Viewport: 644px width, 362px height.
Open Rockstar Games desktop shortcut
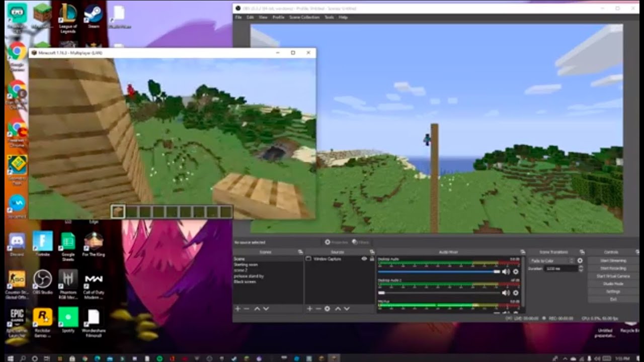coord(43,322)
